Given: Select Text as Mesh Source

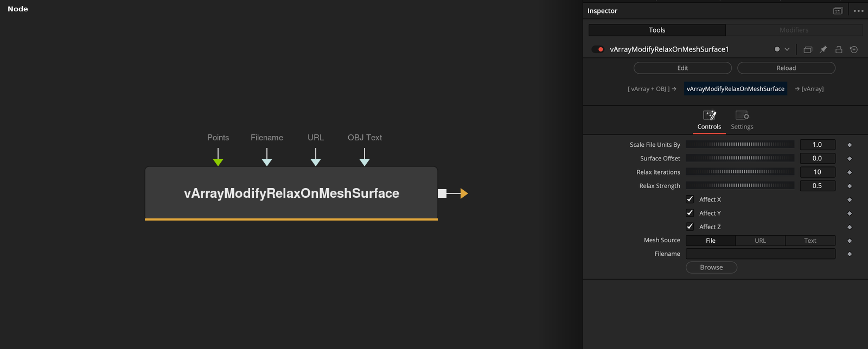Looking at the screenshot, I should [x=810, y=241].
